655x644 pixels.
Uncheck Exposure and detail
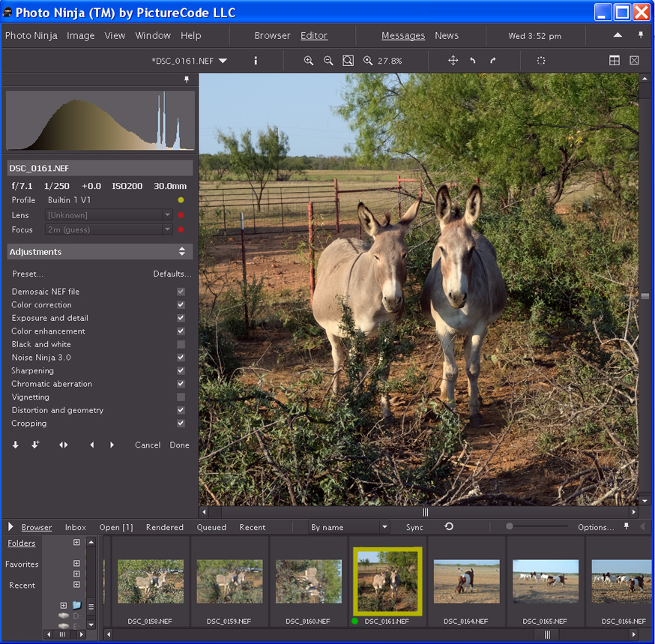pyautogui.click(x=181, y=318)
